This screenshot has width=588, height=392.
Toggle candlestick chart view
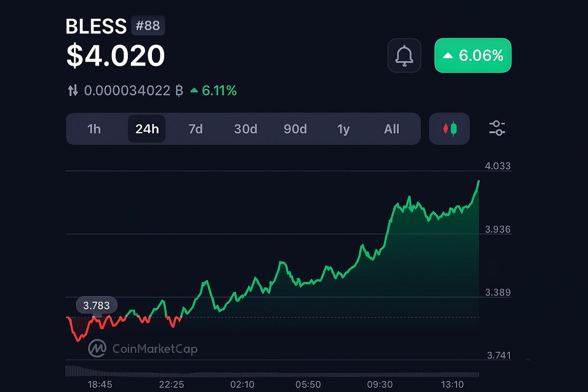(449, 129)
